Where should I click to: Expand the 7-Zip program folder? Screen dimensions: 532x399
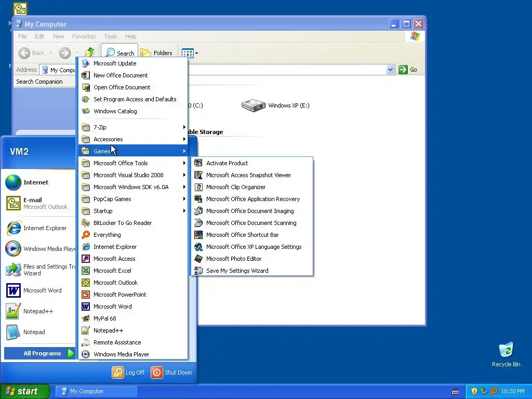pos(133,127)
